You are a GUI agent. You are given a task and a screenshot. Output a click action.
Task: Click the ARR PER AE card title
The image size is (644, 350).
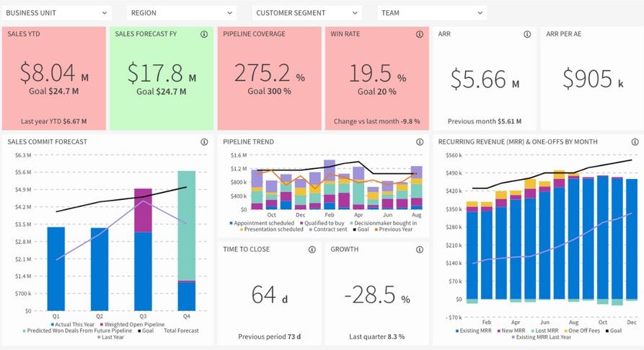point(563,34)
